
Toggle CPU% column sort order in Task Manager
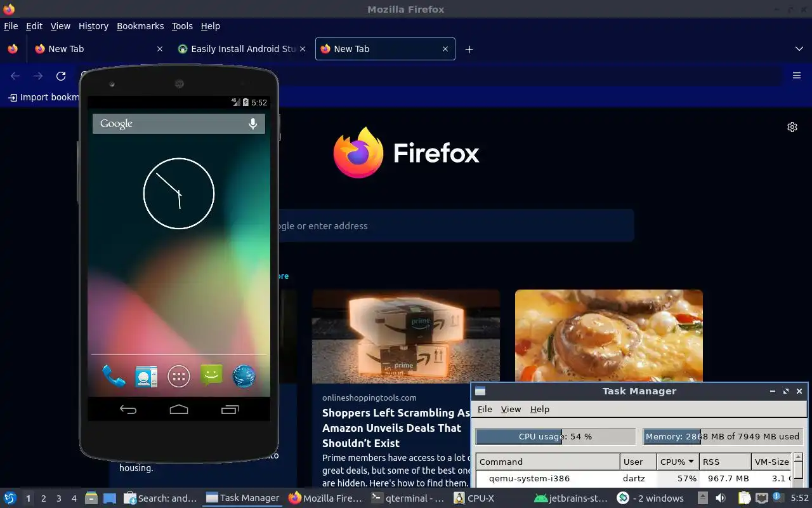pos(678,462)
